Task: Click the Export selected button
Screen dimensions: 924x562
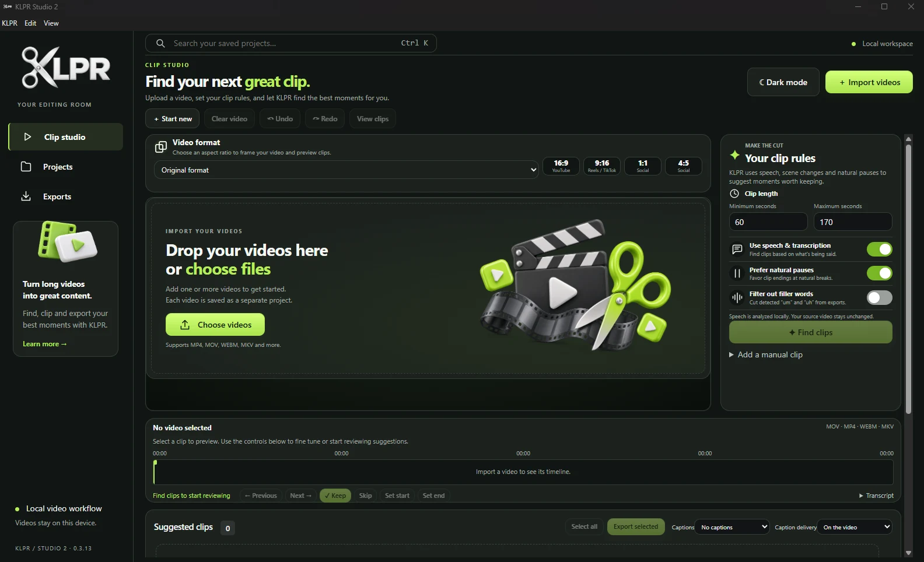Action: coord(636,526)
